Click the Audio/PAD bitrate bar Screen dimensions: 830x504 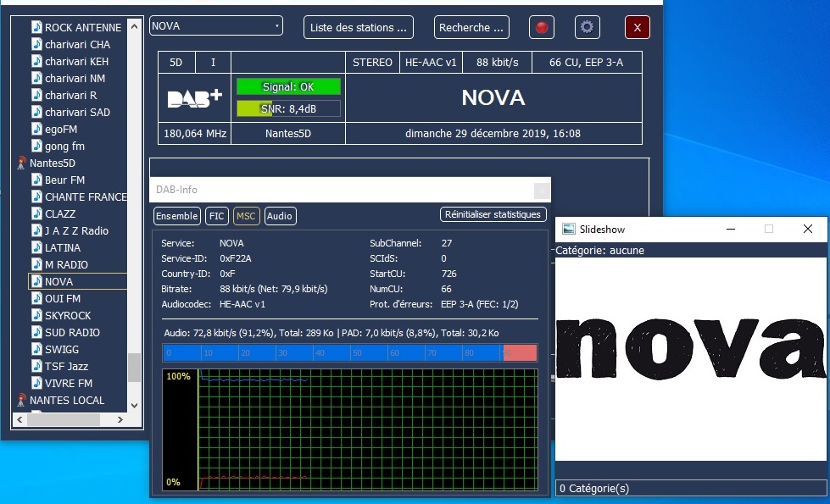pyautogui.click(x=350, y=352)
